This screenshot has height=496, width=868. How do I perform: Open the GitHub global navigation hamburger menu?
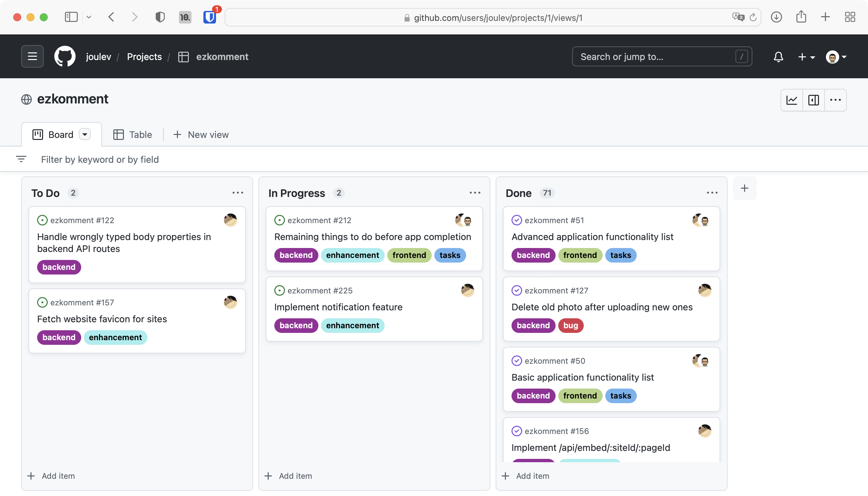pyautogui.click(x=32, y=56)
